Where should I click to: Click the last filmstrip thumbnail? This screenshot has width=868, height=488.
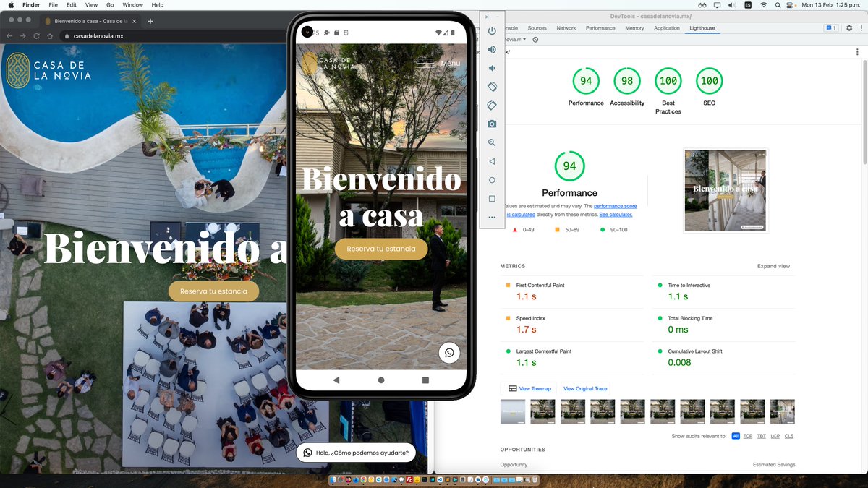click(783, 411)
